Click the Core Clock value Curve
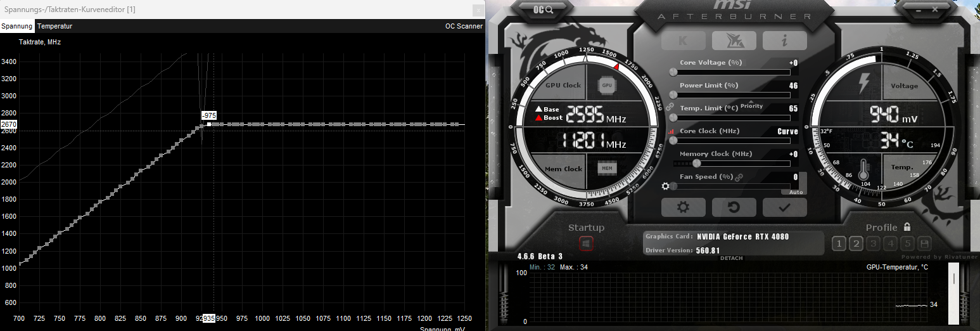This screenshot has height=331, width=980. [x=787, y=131]
